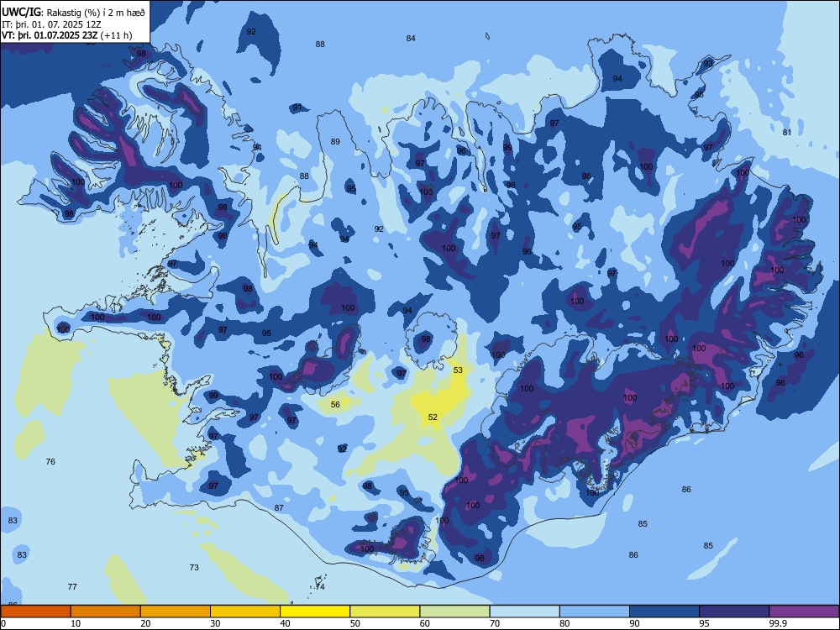Click the 'VT: þri. 01.07.2025 23Z' forecast time

[x=50, y=35]
